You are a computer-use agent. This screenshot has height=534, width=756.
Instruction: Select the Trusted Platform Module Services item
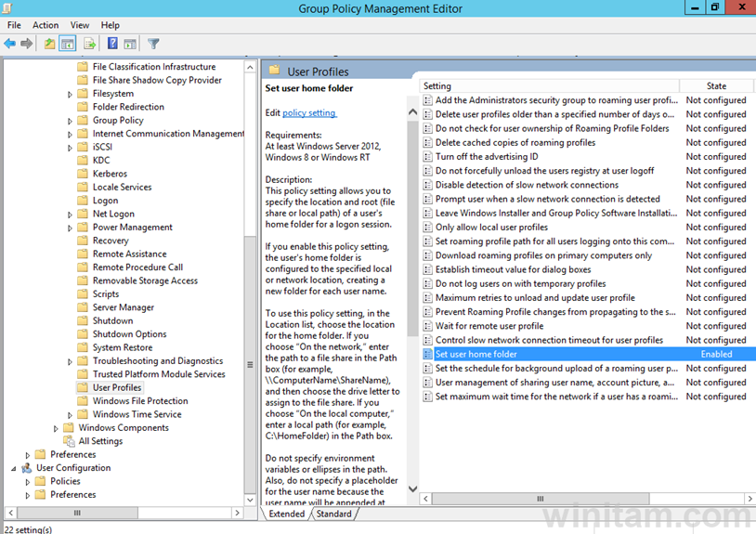159,374
